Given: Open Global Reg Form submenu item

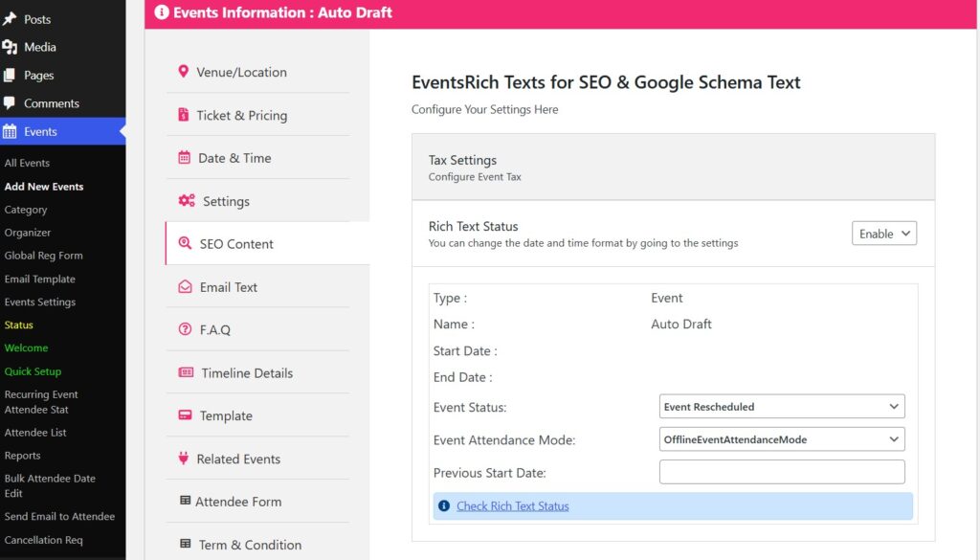Looking at the screenshot, I should pos(44,256).
